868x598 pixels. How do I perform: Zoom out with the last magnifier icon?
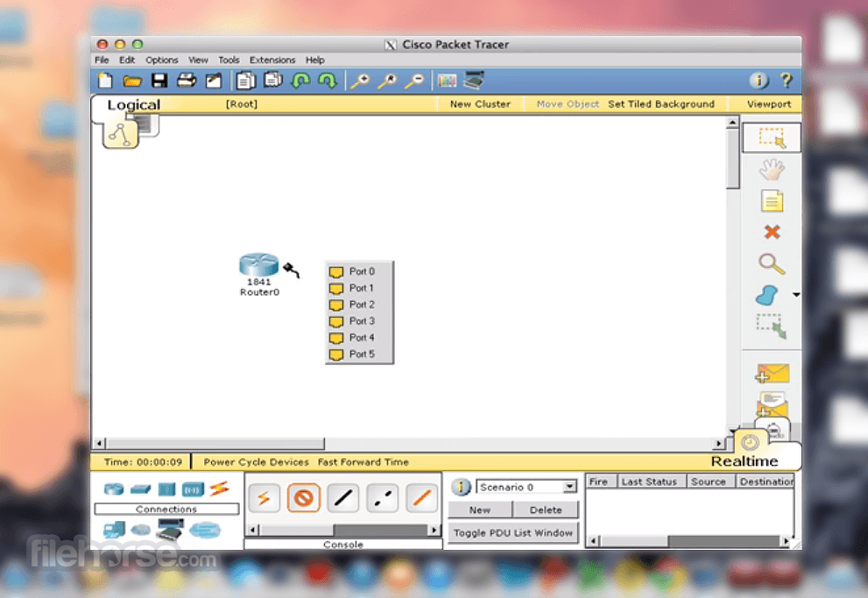point(414,81)
